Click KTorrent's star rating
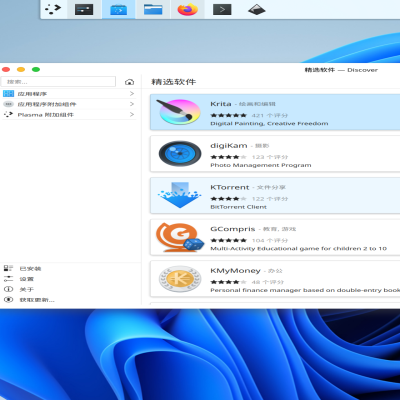 [x=228, y=199]
